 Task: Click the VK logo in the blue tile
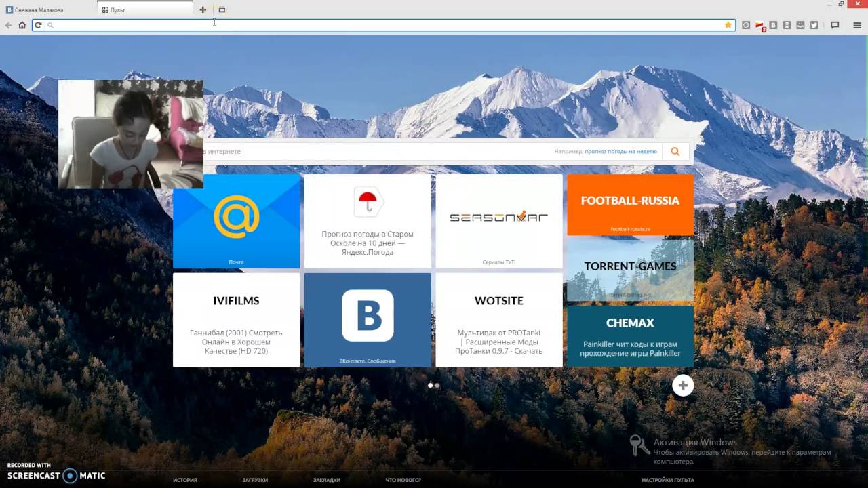[368, 315]
